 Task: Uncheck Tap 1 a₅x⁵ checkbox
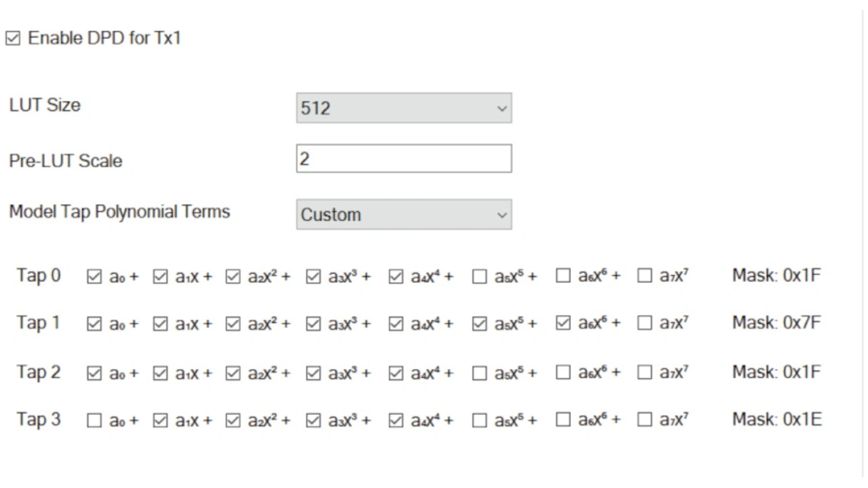click(479, 324)
